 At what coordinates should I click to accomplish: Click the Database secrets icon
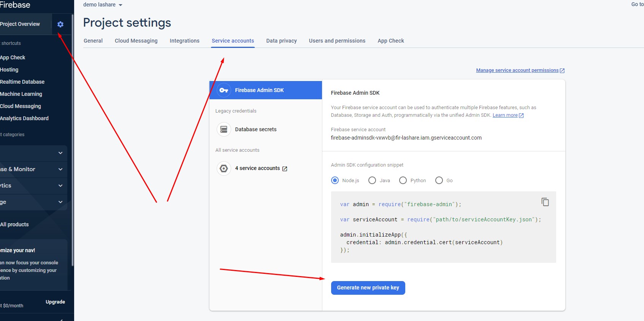click(x=224, y=129)
